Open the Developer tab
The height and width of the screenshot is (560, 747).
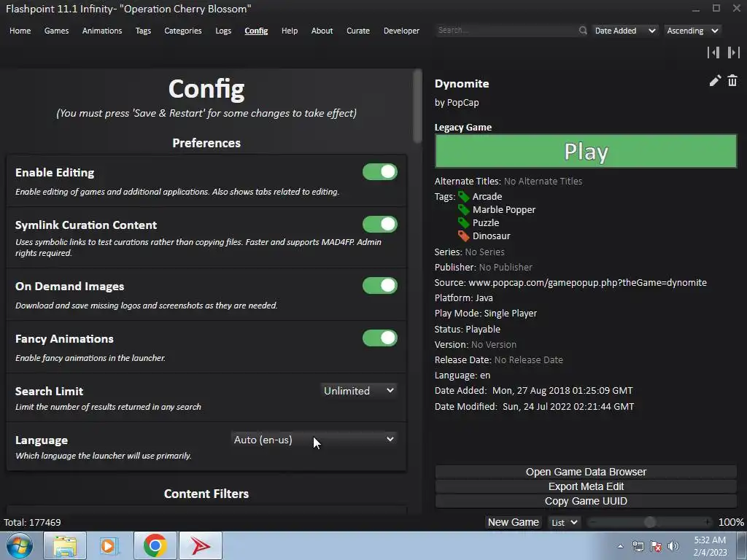(x=402, y=31)
